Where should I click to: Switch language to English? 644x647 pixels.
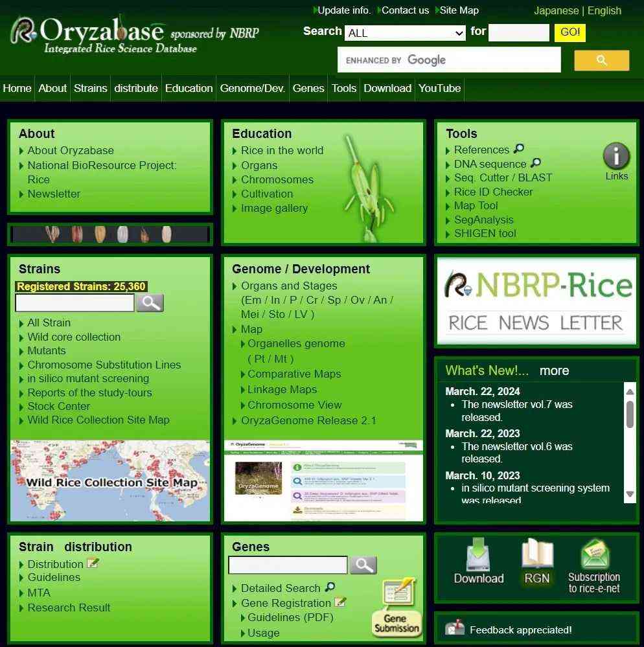click(x=604, y=11)
